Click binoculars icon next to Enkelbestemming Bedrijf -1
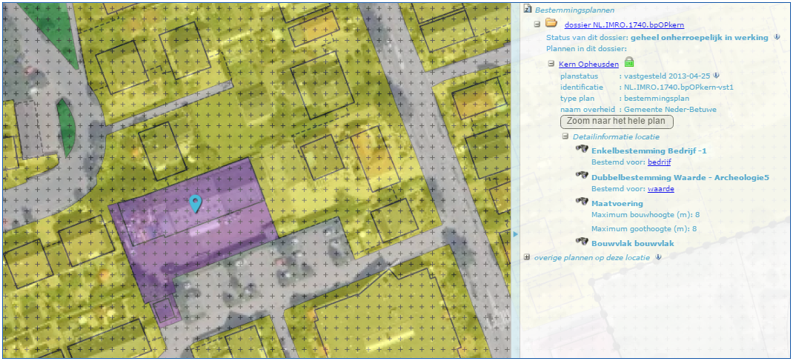 [x=582, y=149]
